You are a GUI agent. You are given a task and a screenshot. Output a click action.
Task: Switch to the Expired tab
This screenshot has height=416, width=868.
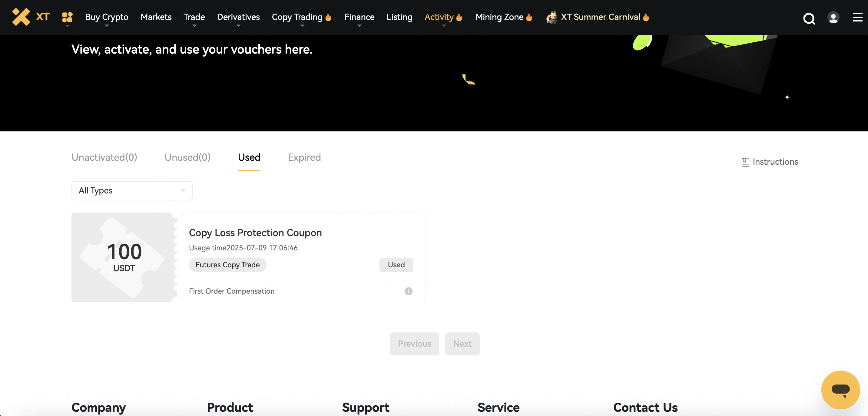304,157
